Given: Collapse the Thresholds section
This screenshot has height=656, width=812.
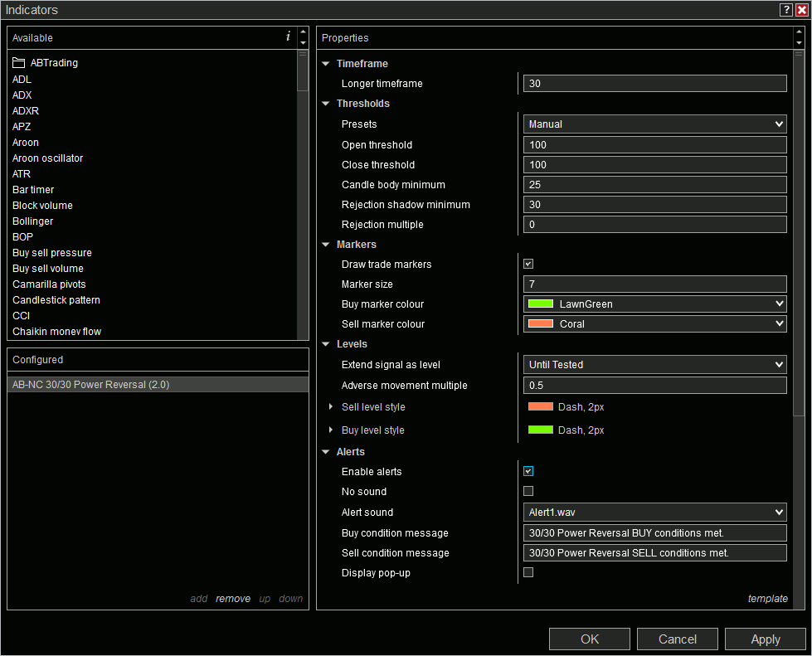Looking at the screenshot, I should point(326,104).
